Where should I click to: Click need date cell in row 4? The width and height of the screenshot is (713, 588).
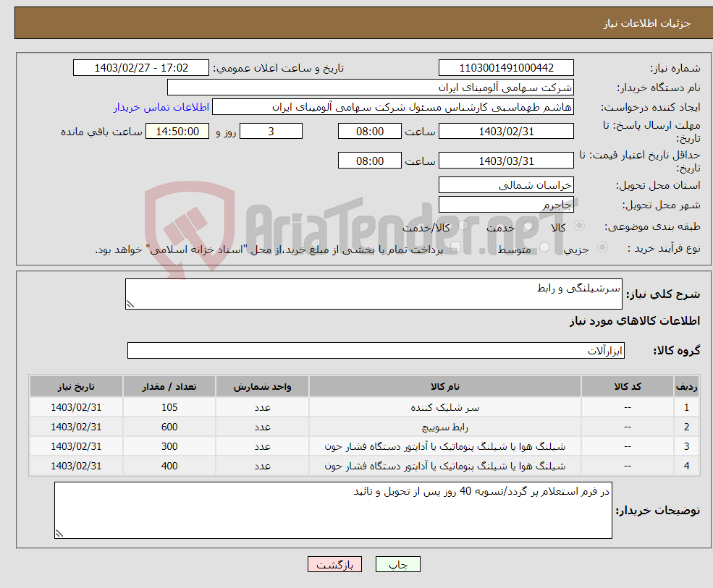(x=76, y=466)
